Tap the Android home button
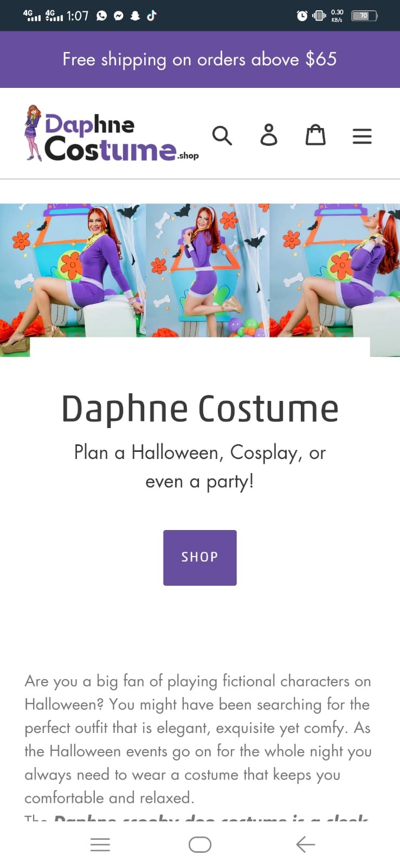The image size is (400, 868). tap(200, 845)
